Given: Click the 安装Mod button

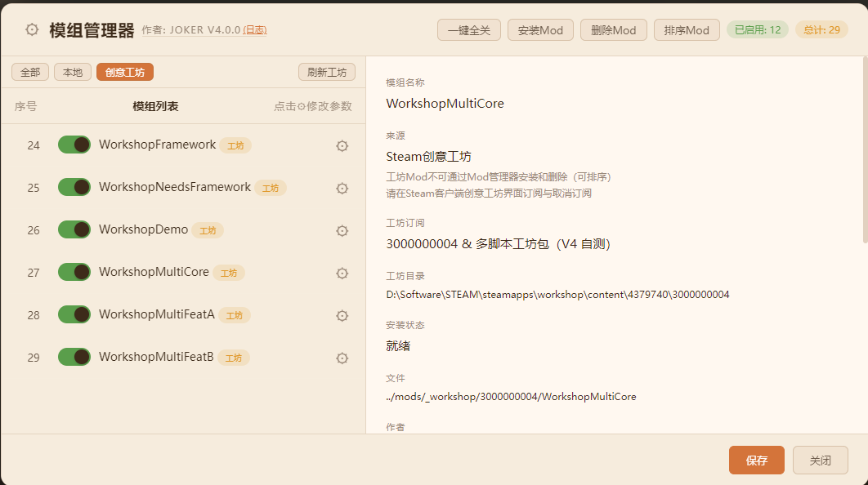Looking at the screenshot, I should (x=540, y=30).
